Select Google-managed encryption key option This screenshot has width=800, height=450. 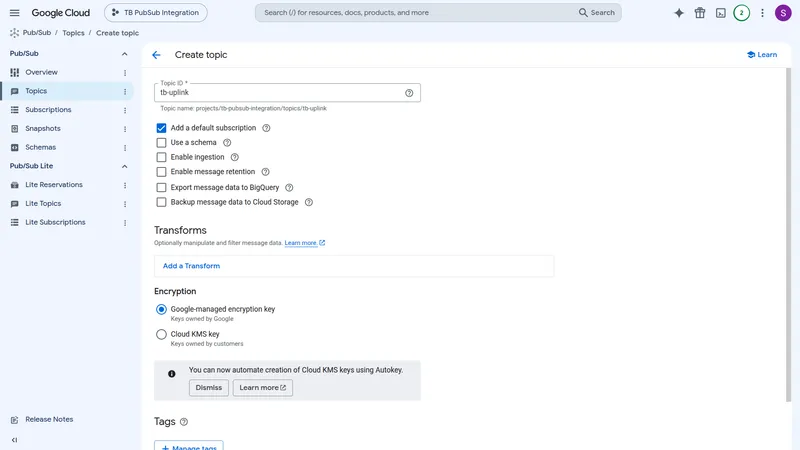point(161,309)
